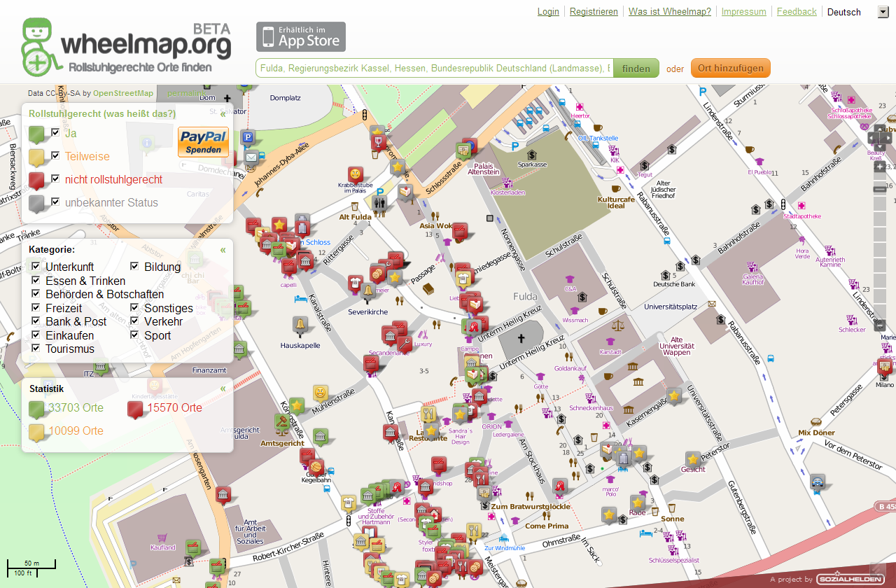896x588 pixels.
Task: Open the '(was heißt das?)' explanation link
Action: [139, 113]
